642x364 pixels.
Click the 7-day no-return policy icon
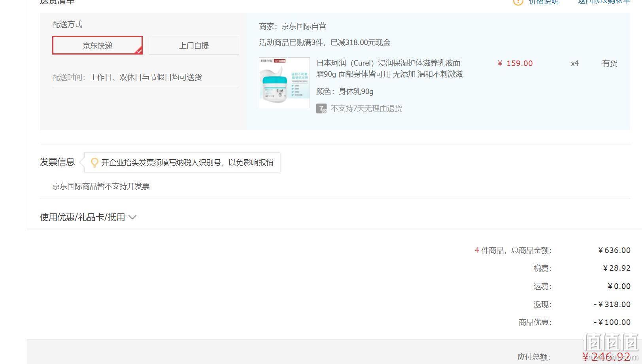pyautogui.click(x=321, y=108)
